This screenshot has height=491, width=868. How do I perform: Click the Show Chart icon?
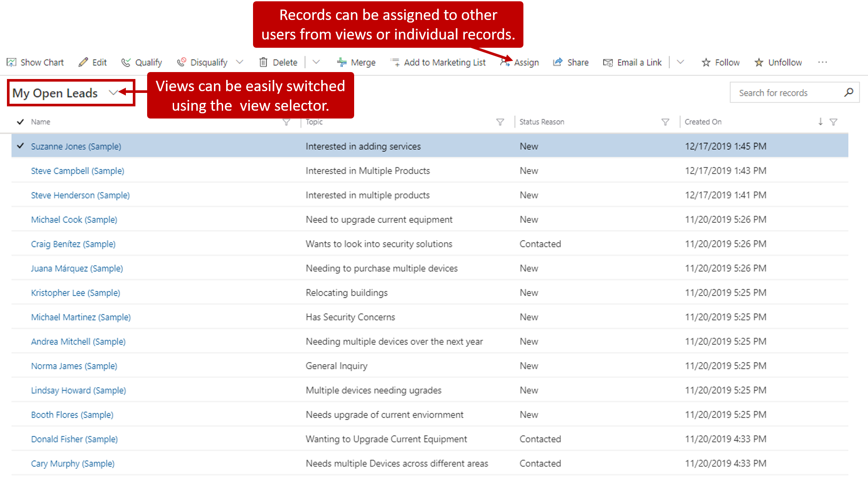tap(11, 63)
